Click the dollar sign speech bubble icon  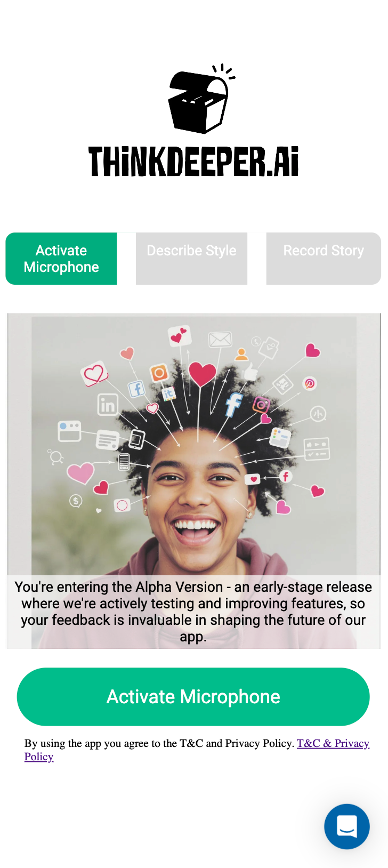pyautogui.click(x=76, y=501)
